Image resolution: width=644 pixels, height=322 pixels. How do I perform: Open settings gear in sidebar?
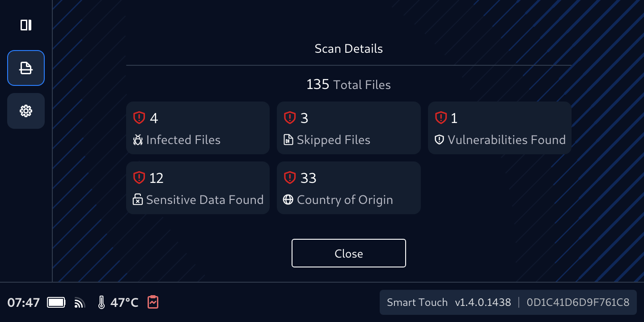click(26, 111)
